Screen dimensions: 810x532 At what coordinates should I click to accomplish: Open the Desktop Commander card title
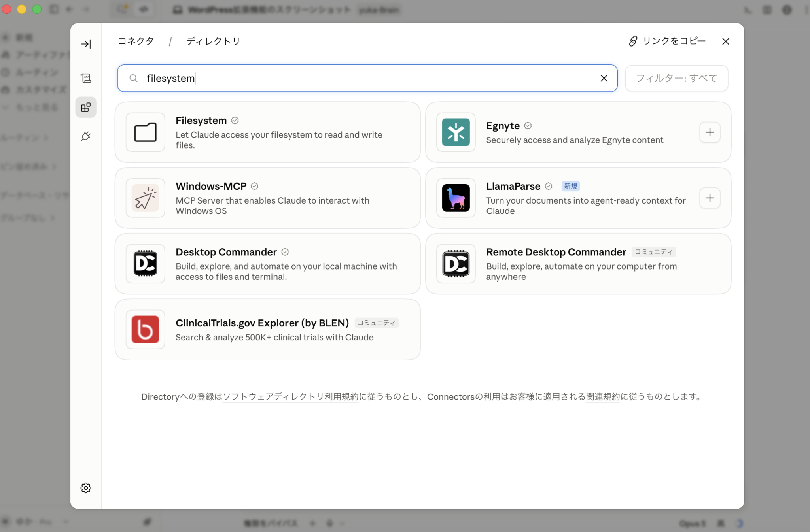point(226,252)
